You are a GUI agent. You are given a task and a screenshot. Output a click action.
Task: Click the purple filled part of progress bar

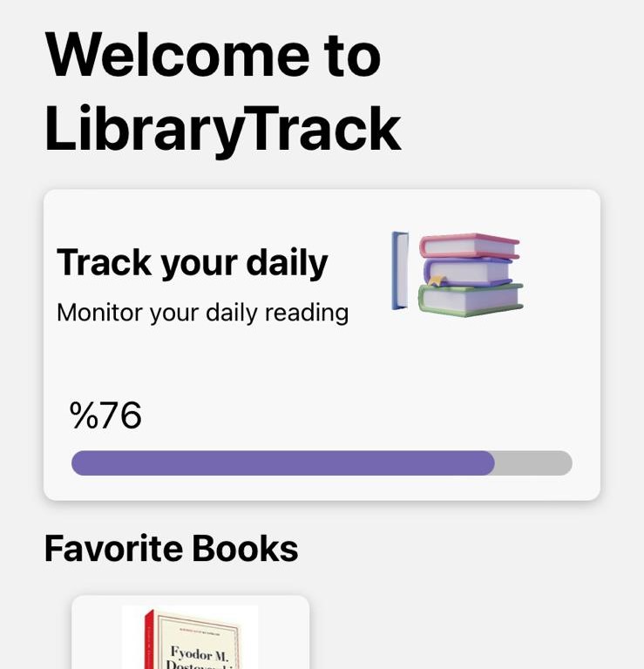[x=282, y=463]
